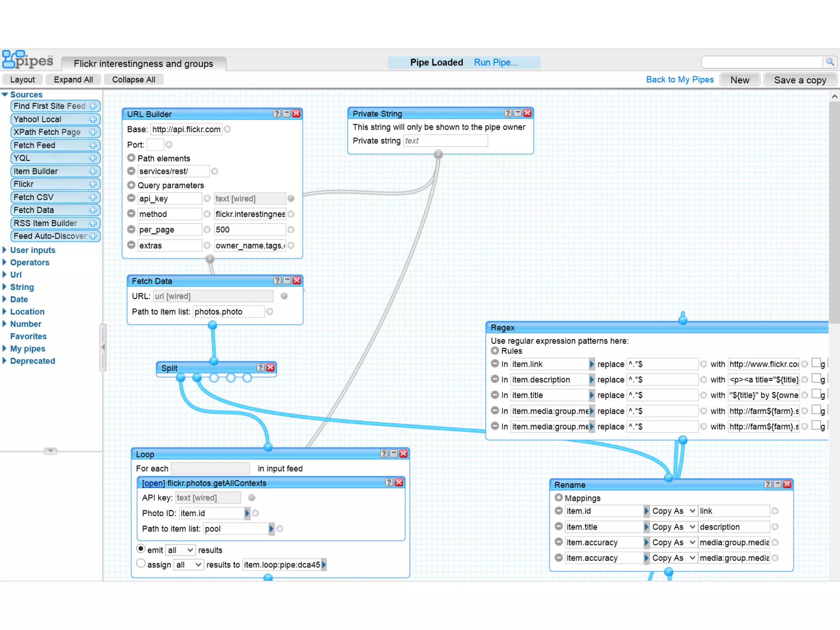Click the Run Pipe link

495,62
